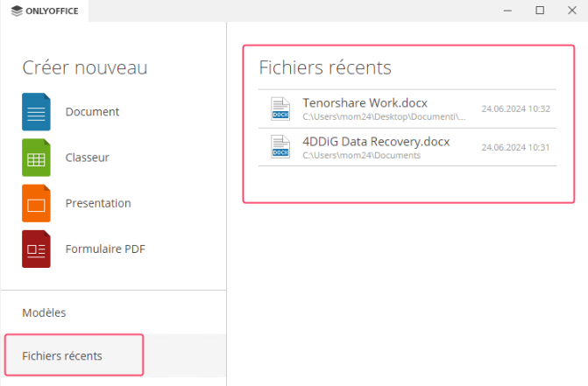Screen dimensions: 588x386
Task: Click the Desktop folder path under Tenorshare Work
Action: 384,116
